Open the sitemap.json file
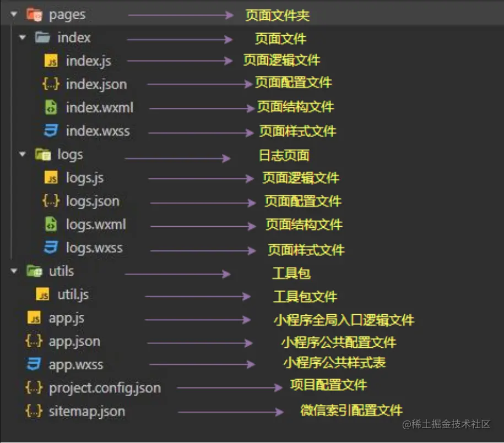Image resolution: width=504 pixels, height=443 pixels. [87, 412]
